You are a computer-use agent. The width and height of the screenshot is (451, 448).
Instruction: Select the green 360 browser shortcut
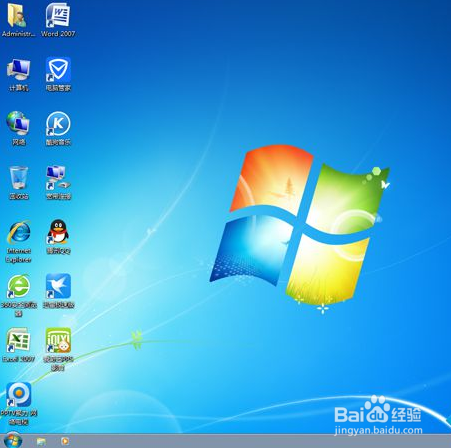click(19, 286)
